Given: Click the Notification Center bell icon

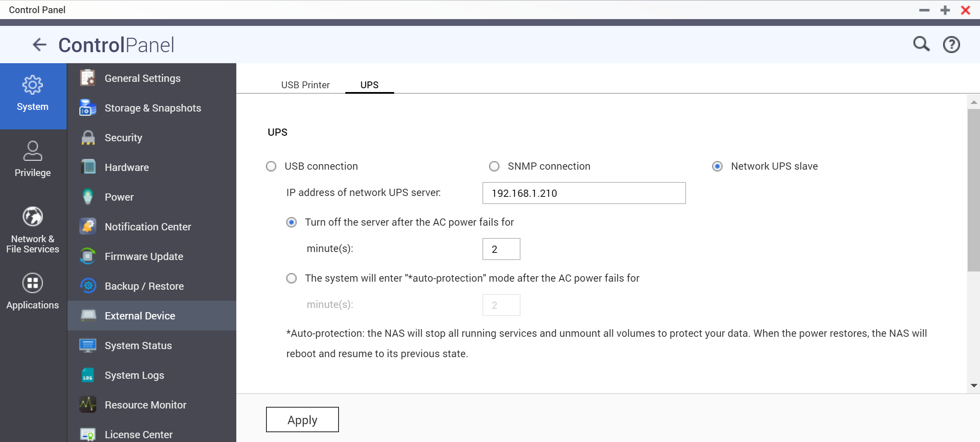Looking at the screenshot, I should click(x=88, y=227).
